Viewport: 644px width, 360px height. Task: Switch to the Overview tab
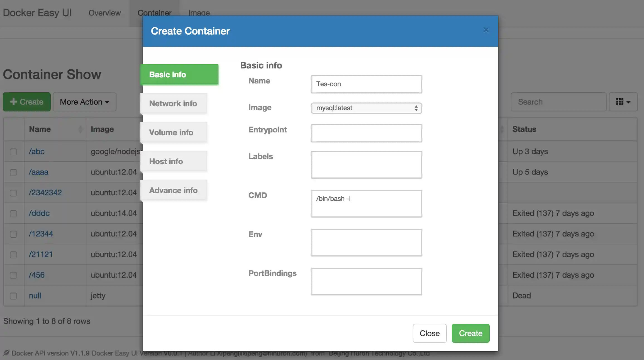104,13
